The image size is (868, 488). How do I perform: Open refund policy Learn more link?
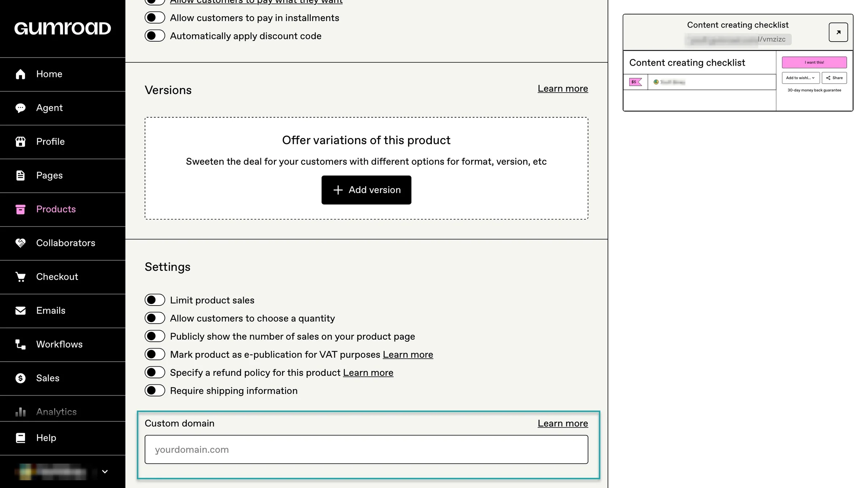[368, 373]
